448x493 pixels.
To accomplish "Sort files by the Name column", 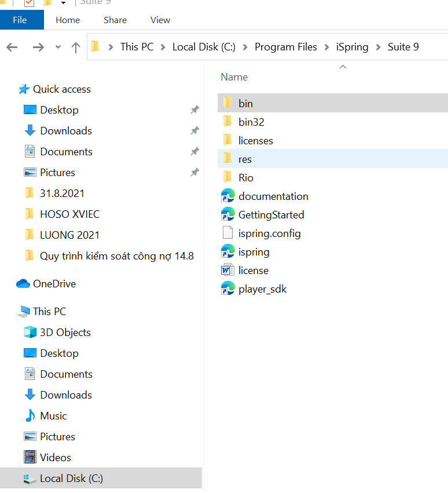I will [234, 77].
